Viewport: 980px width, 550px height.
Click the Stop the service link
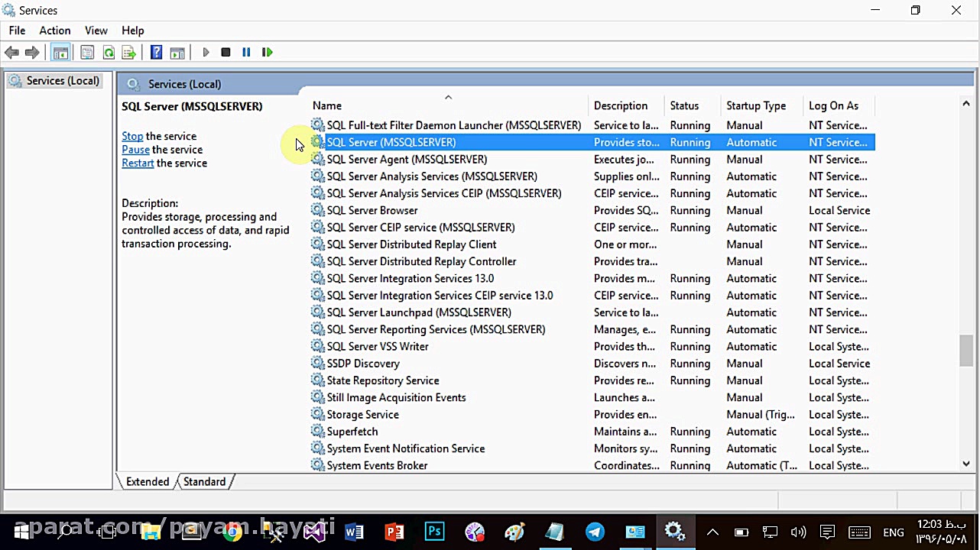coord(132,136)
